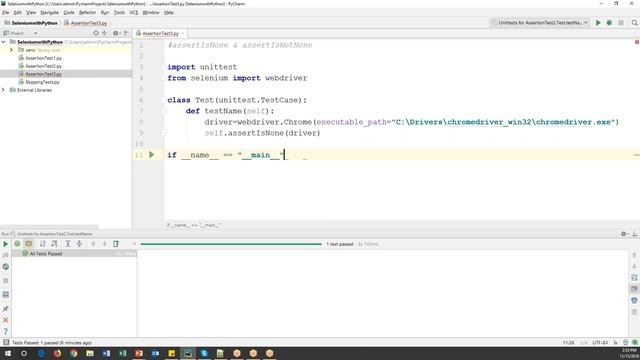The height and width of the screenshot is (360, 640).
Task: Run the script using the line 11 gutter arrow
Action: pos(151,155)
